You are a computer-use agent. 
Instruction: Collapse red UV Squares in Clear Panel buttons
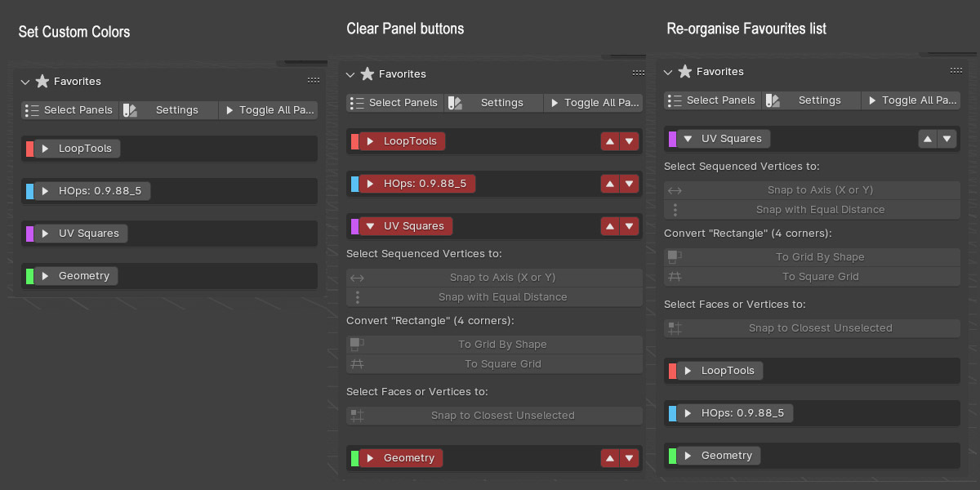370,226
